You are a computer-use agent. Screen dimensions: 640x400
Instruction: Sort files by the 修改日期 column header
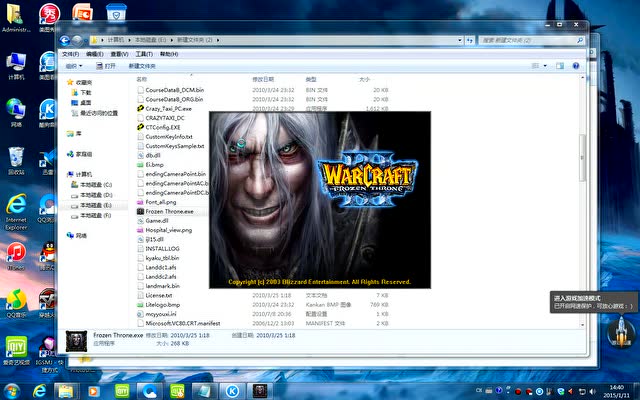[x=263, y=78]
